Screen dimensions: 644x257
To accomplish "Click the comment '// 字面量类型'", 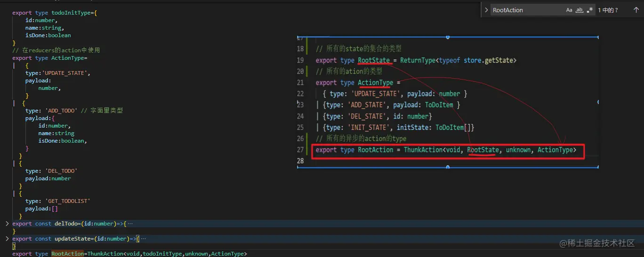I will 102,111.
